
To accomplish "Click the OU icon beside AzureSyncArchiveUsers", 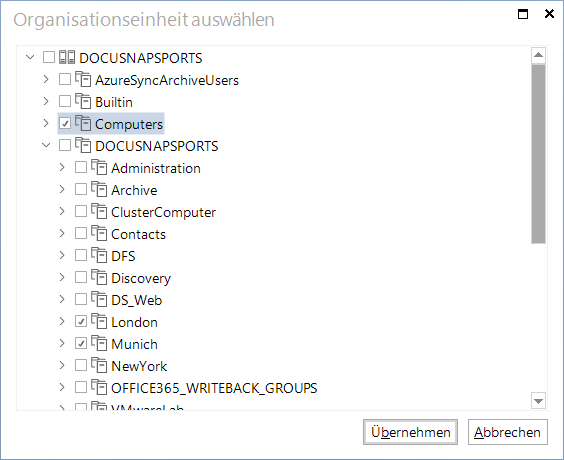I will (x=83, y=79).
